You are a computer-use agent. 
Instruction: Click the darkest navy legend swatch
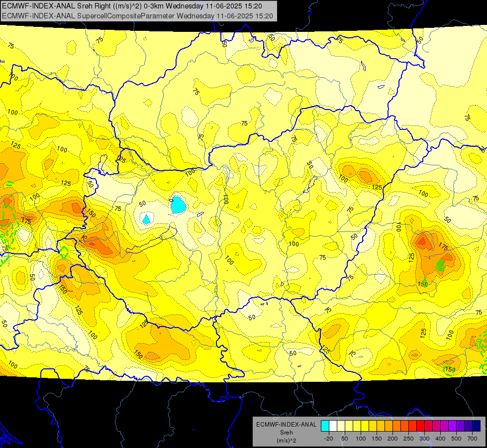477,426
